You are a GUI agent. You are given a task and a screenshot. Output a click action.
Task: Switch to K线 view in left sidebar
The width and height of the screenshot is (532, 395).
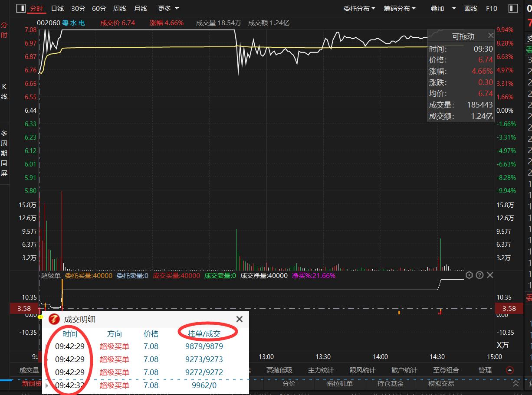[x=4, y=91]
